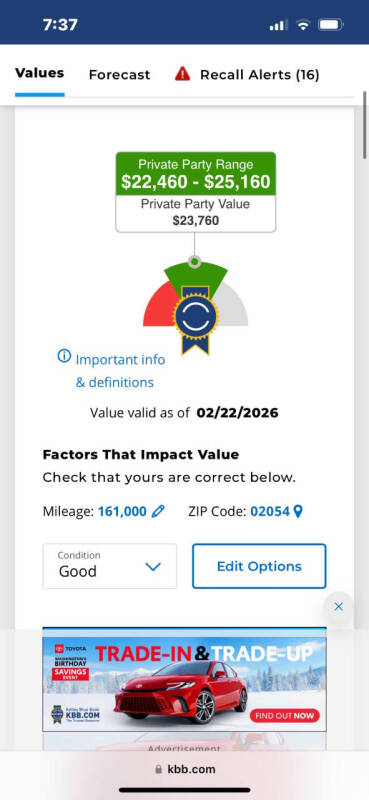369x800 pixels.
Task: Open the Recall Alerts (16) tab
Action: [260, 75]
